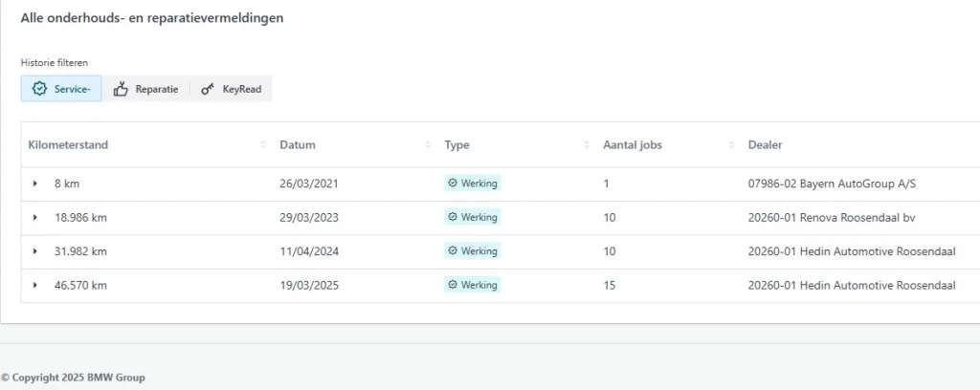Sort using the Kilometerstand column sort arrows
This screenshot has width=980, height=390.
click(x=263, y=145)
